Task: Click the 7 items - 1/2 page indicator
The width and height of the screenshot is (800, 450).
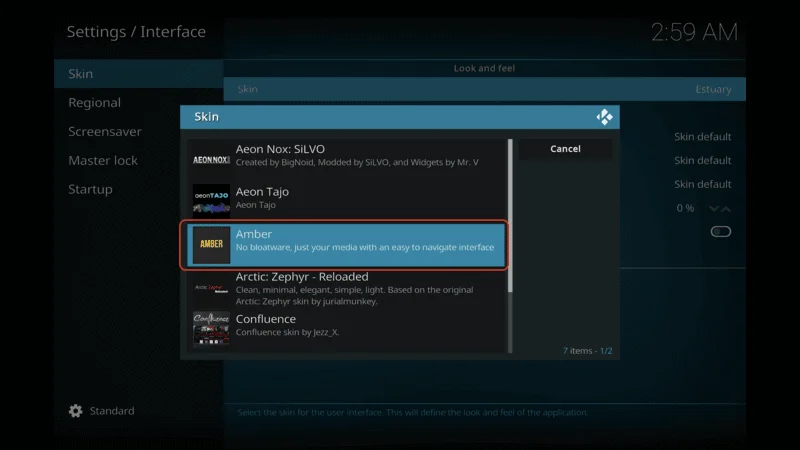Action: pos(587,351)
